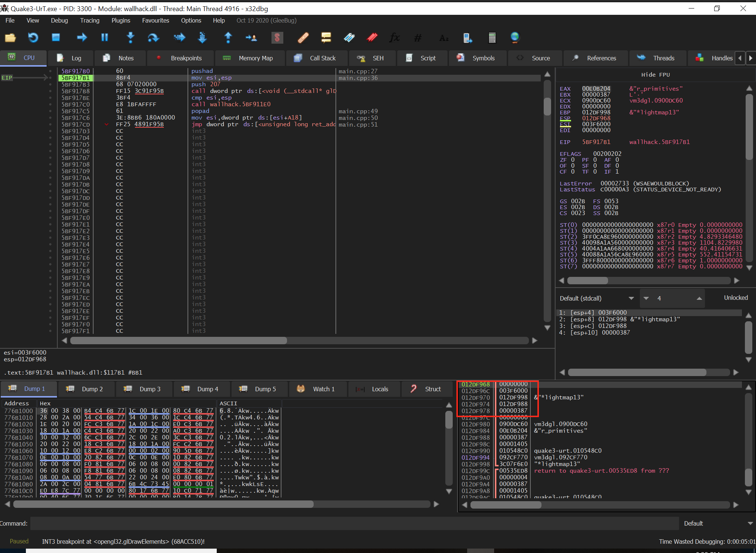The height and width of the screenshot is (553, 756).
Task: Open the Calculator icon
Action: pyautogui.click(x=492, y=37)
